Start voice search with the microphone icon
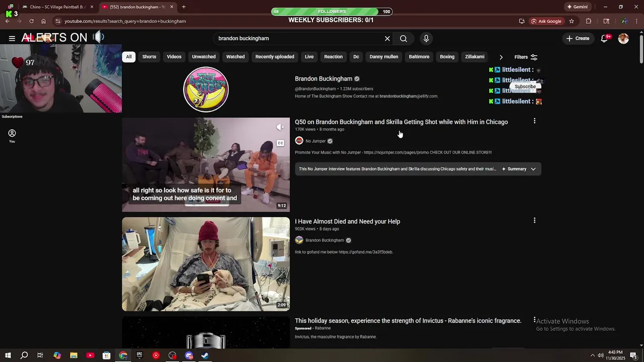The width and height of the screenshot is (644, 362). 426,38
